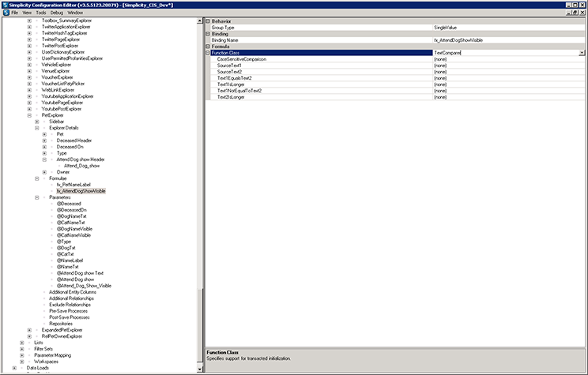
Task: Expand the Deceased Header node
Action: point(44,141)
